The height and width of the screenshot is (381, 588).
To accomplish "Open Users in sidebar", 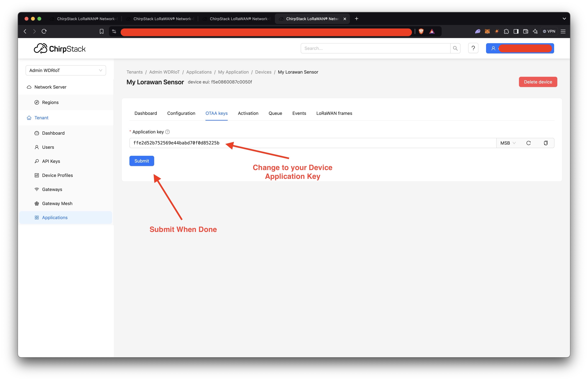I will pyautogui.click(x=66, y=147).
